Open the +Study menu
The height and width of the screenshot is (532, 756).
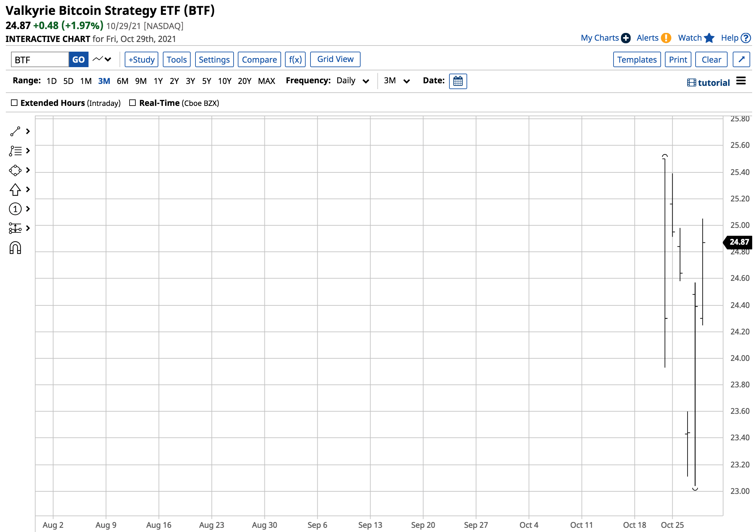[142, 59]
